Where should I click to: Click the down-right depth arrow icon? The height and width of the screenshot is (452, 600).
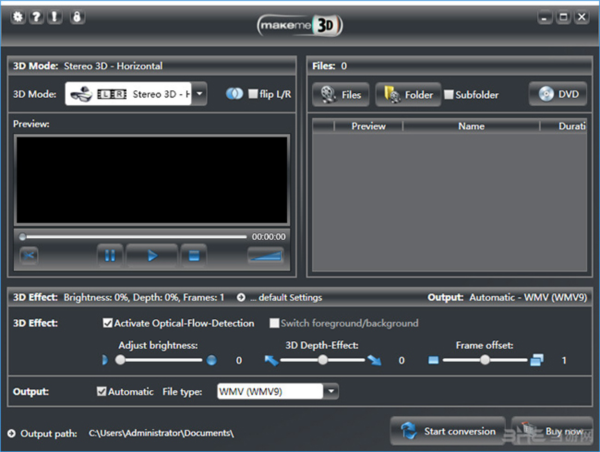coord(374,360)
